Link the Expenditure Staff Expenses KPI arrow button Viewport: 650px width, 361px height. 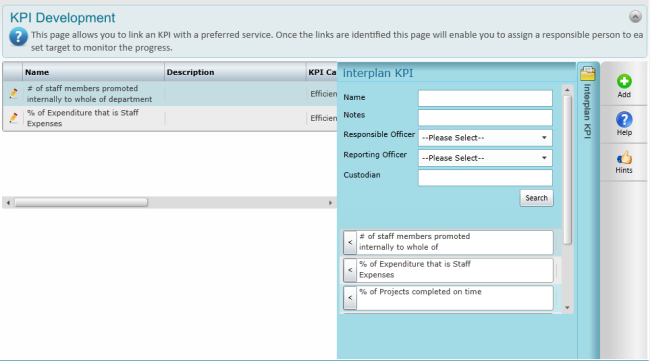pos(350,270)
